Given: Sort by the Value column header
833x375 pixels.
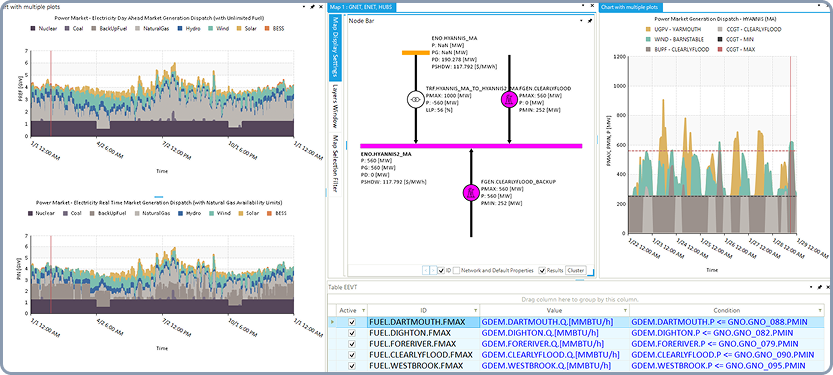Looking at the screenshot, I should 555,310.
